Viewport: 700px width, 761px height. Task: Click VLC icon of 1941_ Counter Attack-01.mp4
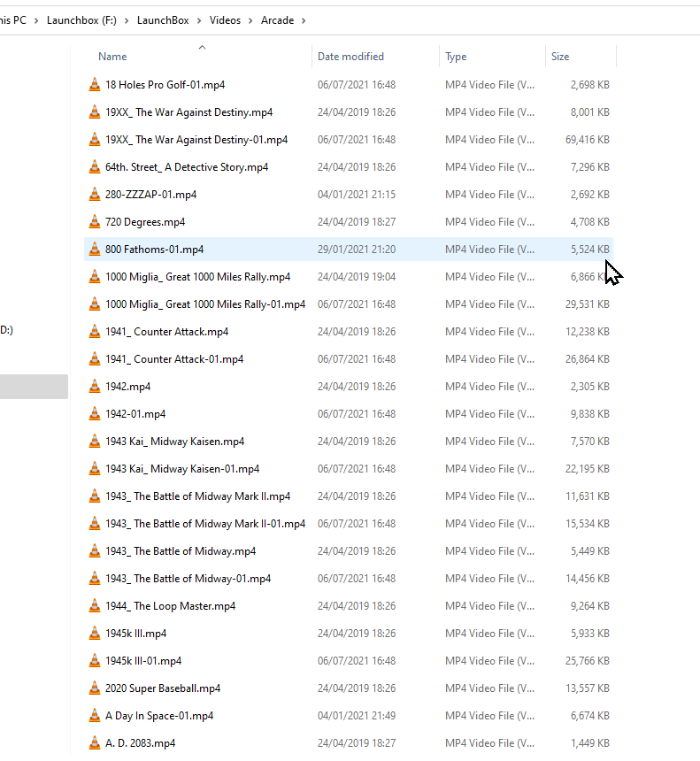[x=95, y=358]
